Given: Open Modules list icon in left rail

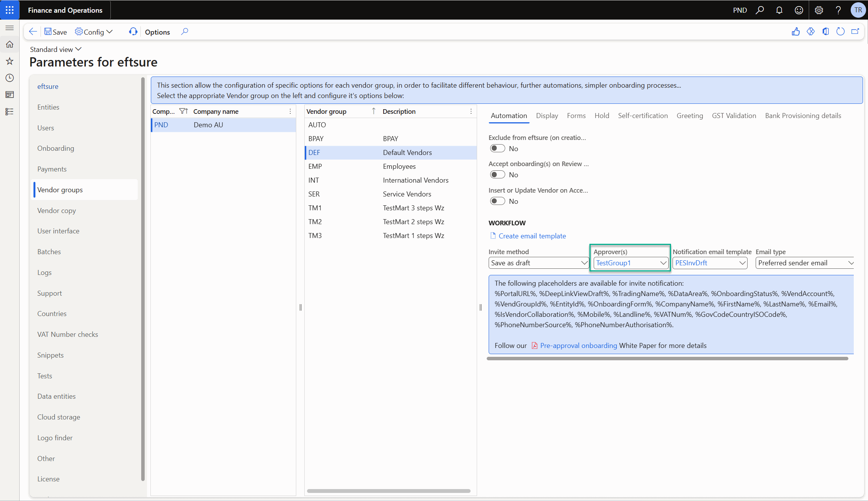Looking at the screenshot, I should tap(10, 112).
